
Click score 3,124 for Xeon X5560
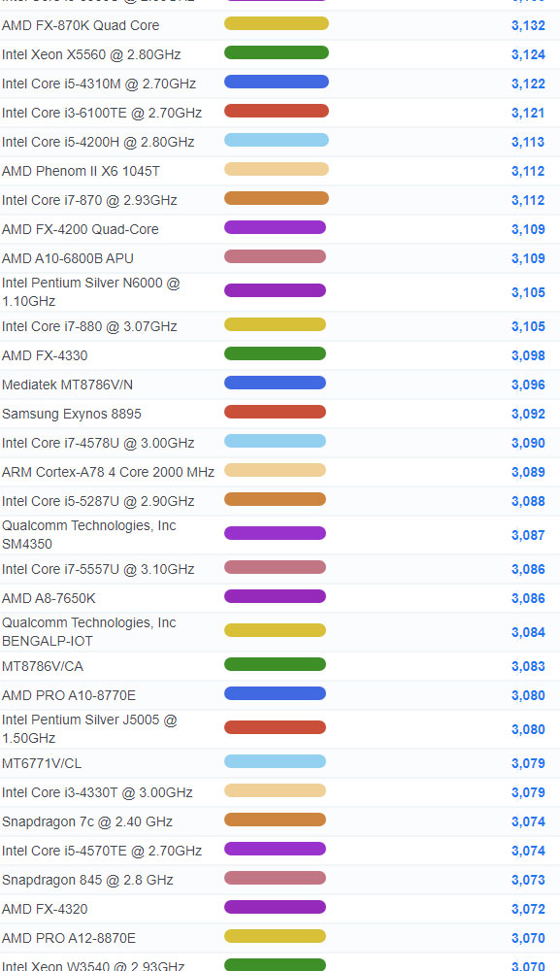(528, 54)
